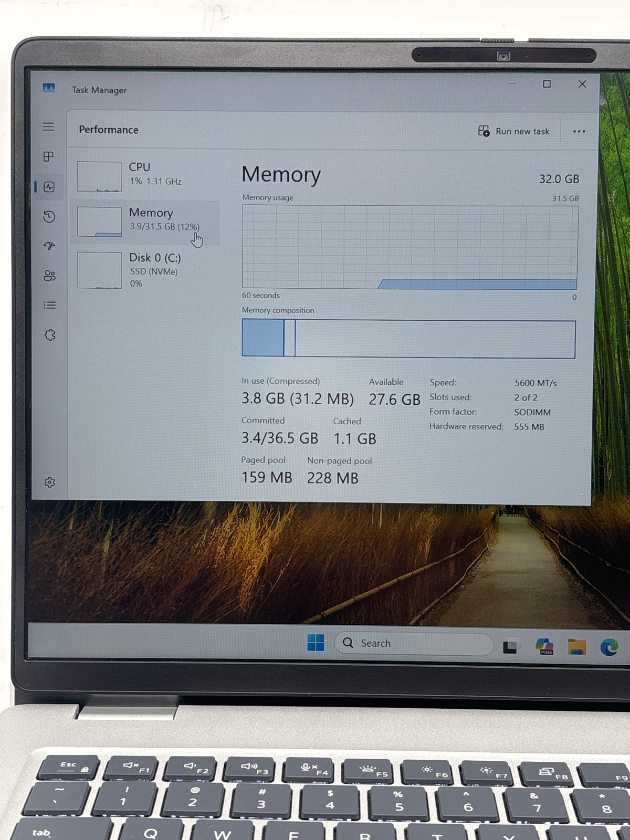Open the App history page icon

coord(49,216)
